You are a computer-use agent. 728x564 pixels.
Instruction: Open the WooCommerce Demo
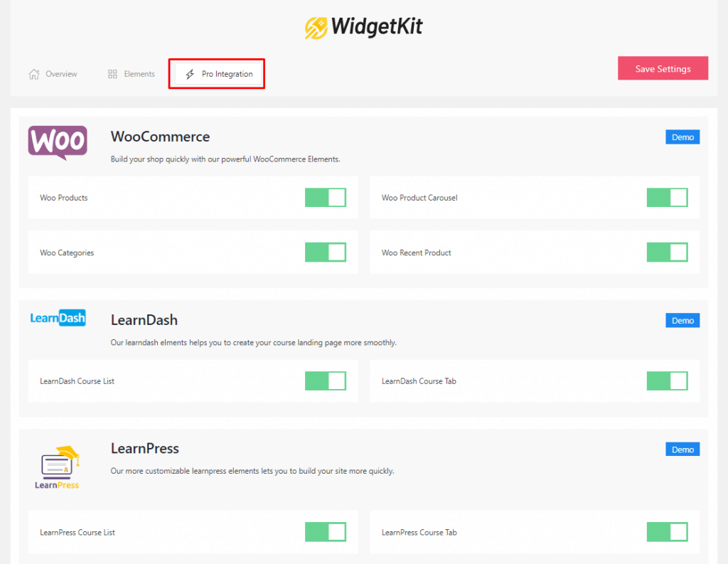pos(682,137)
